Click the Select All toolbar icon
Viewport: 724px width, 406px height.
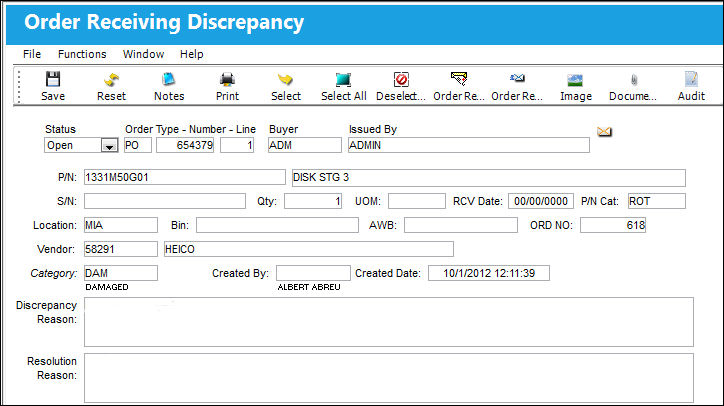(x=344, y=79)
